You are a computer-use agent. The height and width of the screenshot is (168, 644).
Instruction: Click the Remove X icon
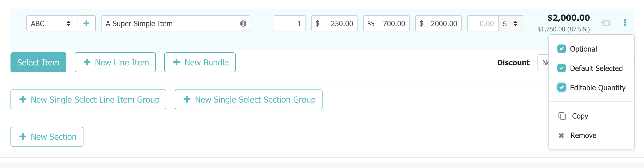coord(561,135)
